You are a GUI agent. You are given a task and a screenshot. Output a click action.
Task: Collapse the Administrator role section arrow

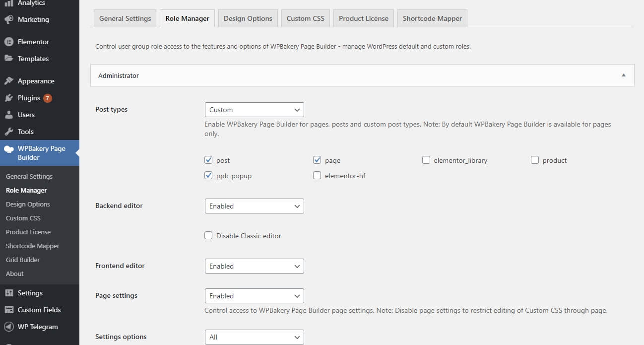tap(624, 75)
